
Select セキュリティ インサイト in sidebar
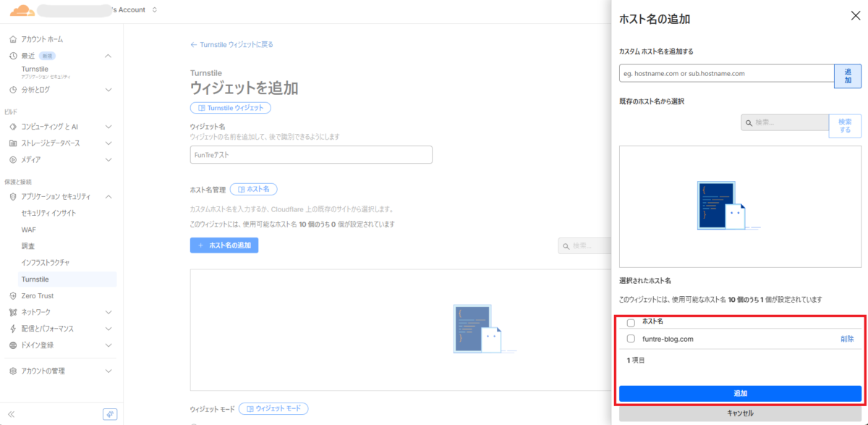point(48,213)
